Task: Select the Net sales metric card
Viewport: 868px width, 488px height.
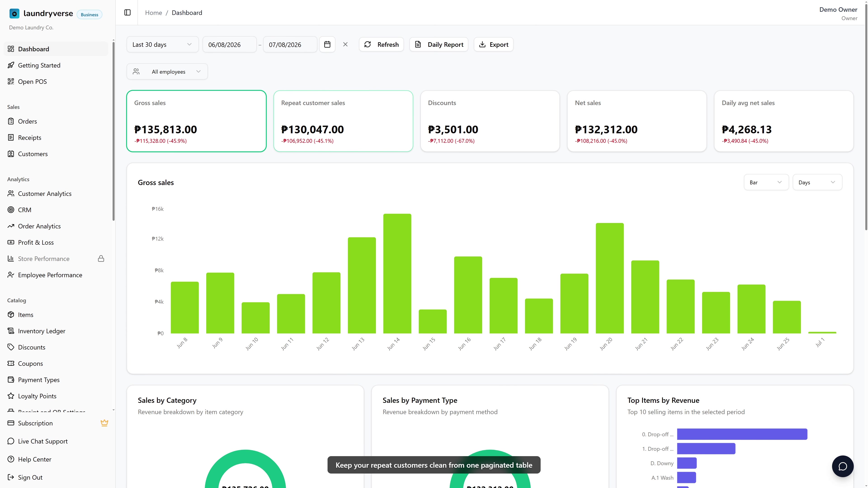Action: click(637, 121)
